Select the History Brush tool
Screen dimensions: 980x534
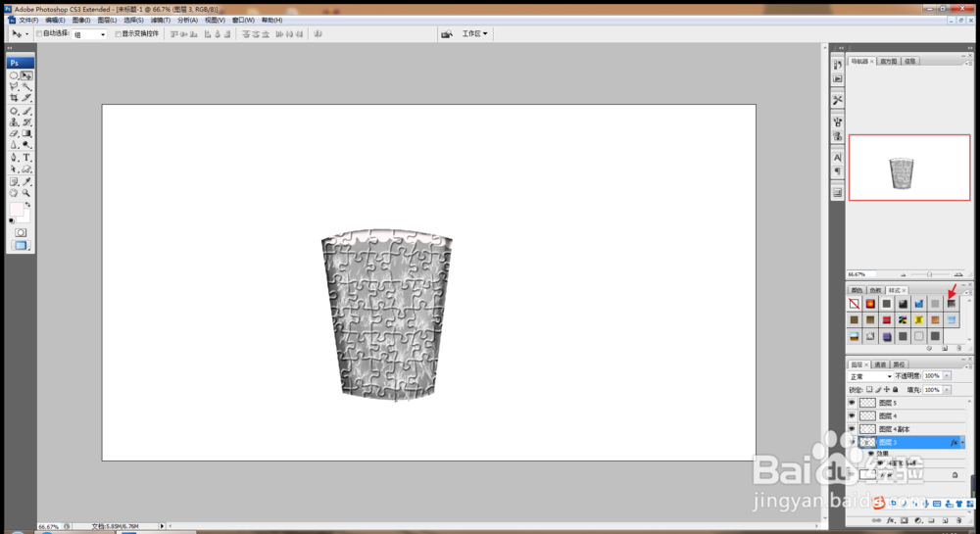click(26, 122)
